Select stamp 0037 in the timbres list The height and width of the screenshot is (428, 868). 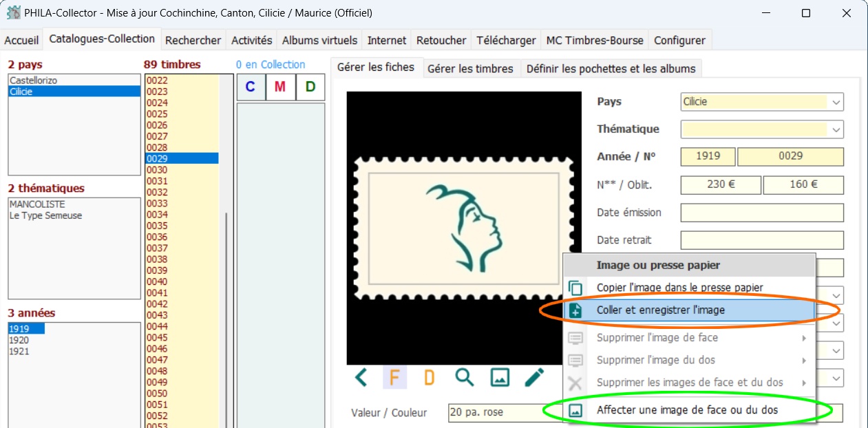[x=182, y=248]
